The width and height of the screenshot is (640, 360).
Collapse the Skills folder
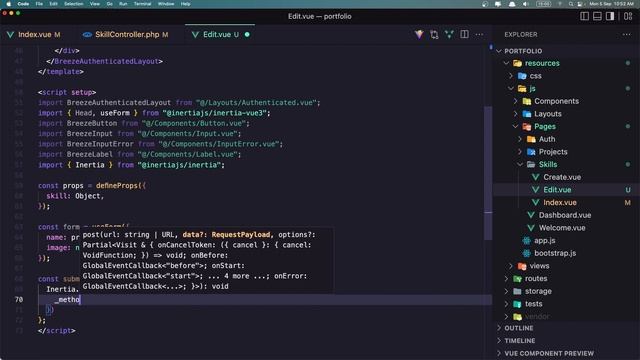click(x=520, y=164)
